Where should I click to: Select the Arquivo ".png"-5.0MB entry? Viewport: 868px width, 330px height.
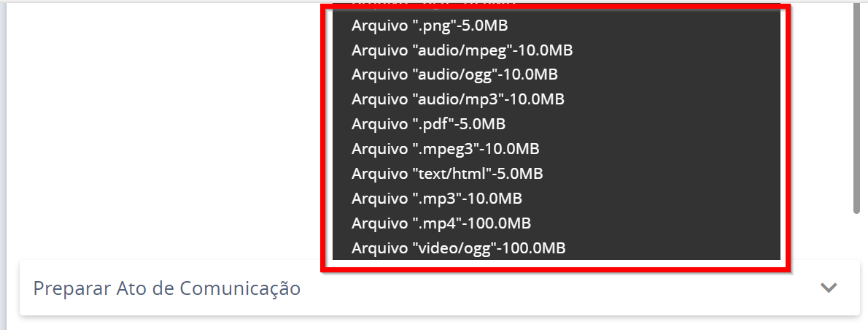[430, 26]
